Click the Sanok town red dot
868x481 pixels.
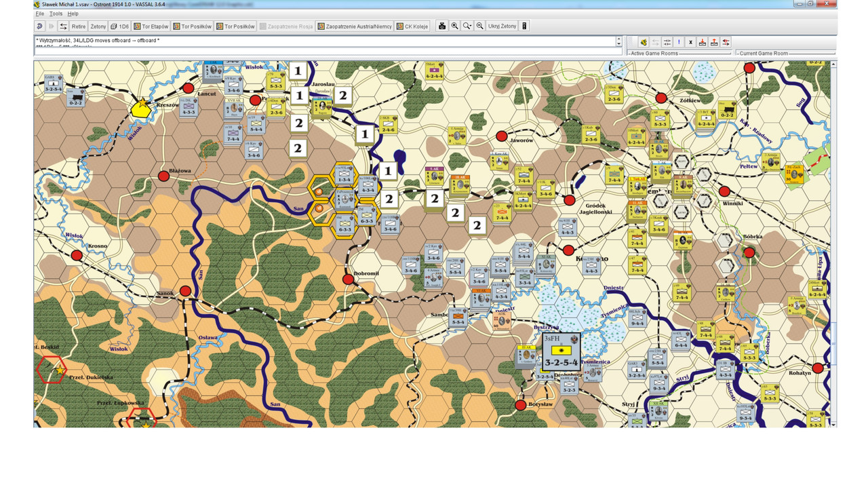(x=185, y=291)
